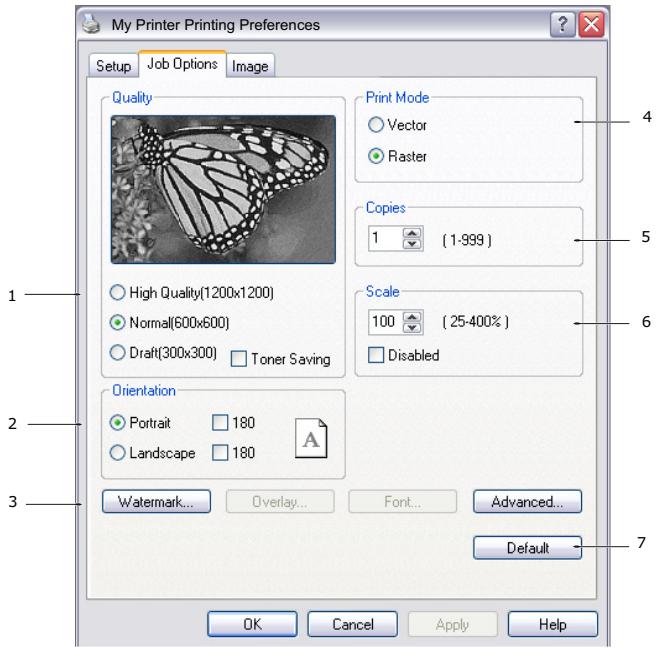Decrease scale with the down arrow
Viewport: 657px width, 648px height.
412,328
